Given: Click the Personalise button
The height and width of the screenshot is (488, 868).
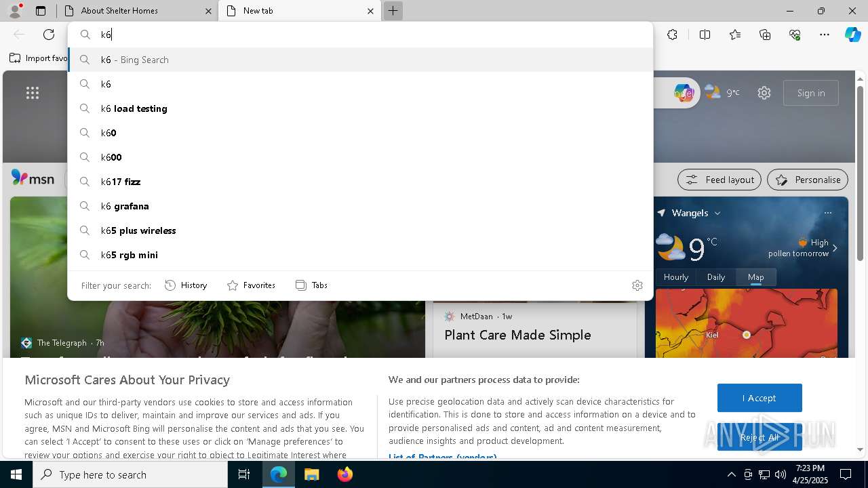Looking at the screenshot, I should [808, 180].
